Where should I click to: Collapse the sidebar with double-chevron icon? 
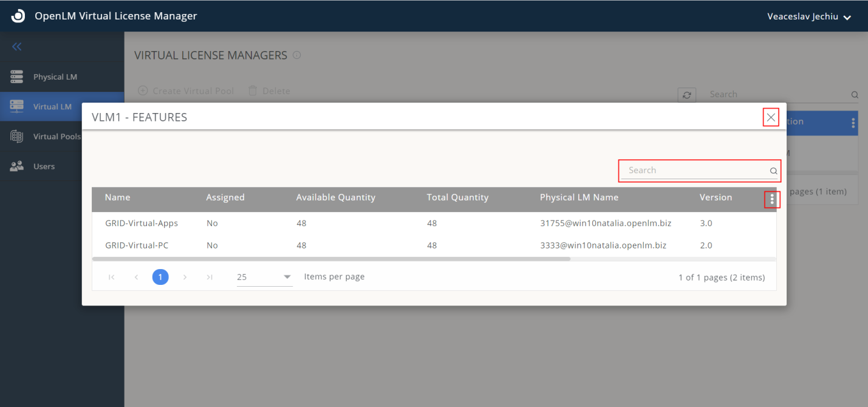[x=17, y=47]
